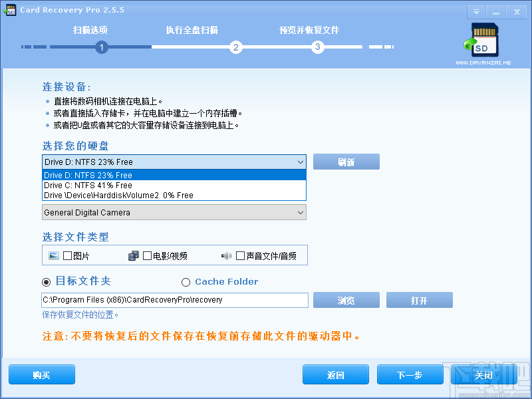Choose Drive \Device\HarddiskVolume2 option
The width and height of the screenshot is (532, 399).
point(174,196)
